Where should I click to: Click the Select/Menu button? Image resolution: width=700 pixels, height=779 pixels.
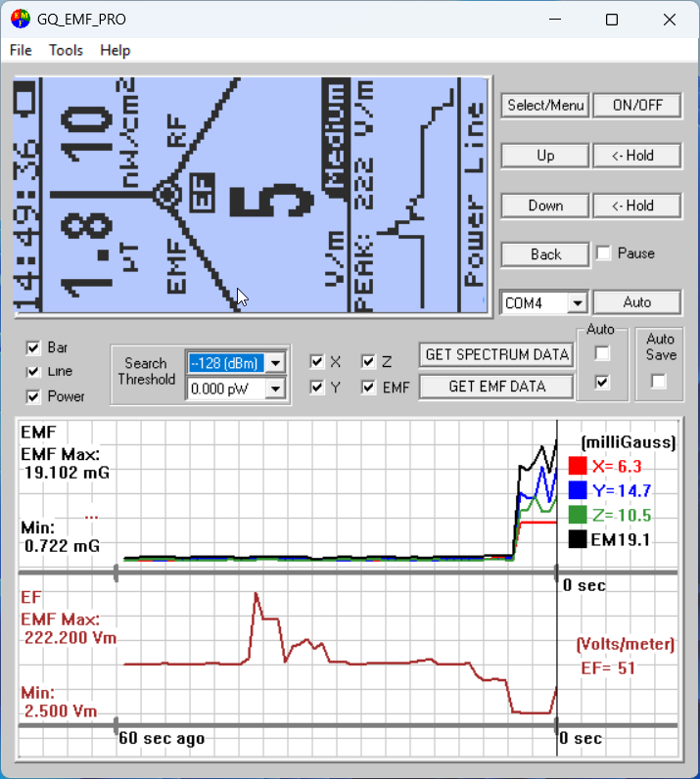[545, 106]
